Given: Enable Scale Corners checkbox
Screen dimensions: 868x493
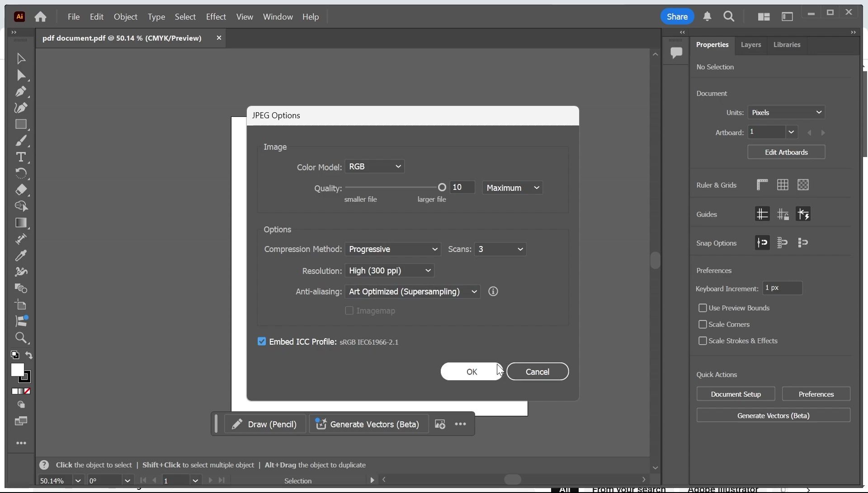Looking at the screenshot, I should (x=703, y=325).
